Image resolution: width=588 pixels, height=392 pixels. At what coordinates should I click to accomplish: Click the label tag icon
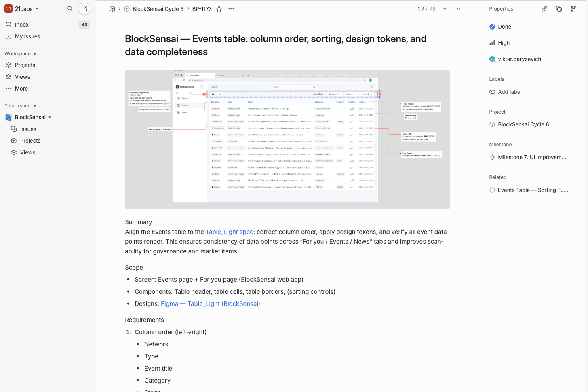tap(492, 92)
